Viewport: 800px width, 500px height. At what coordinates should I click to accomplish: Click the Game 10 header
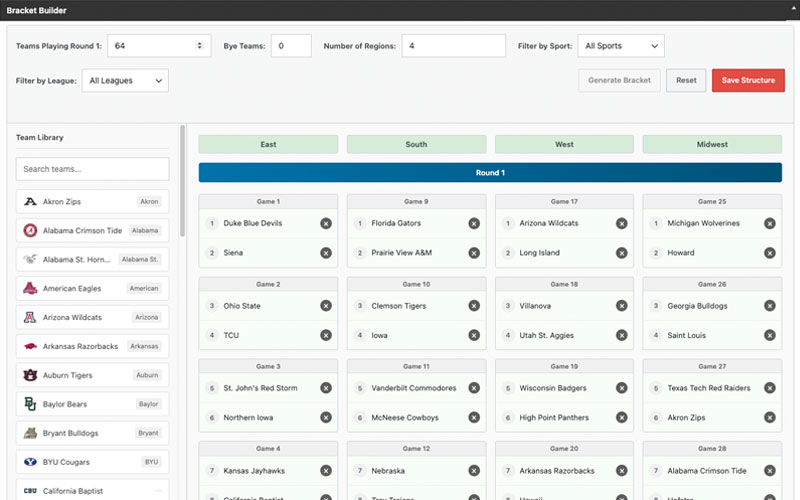(416, 284)
